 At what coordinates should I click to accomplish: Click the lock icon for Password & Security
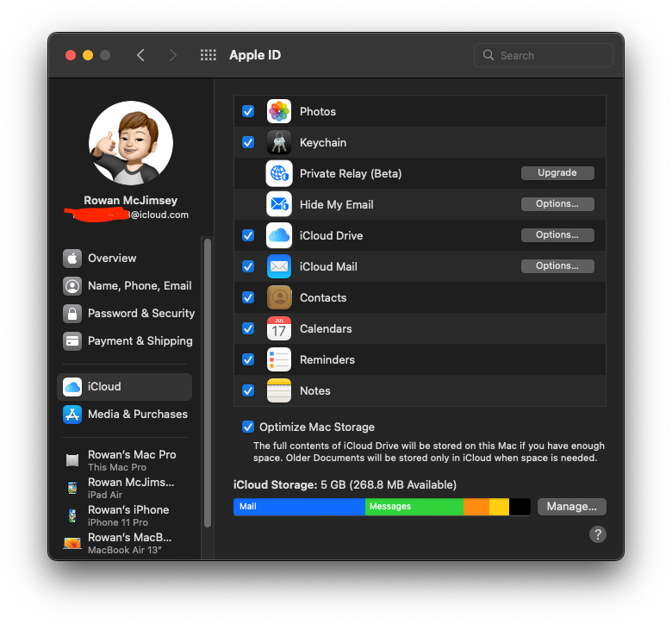coord(72,314)
